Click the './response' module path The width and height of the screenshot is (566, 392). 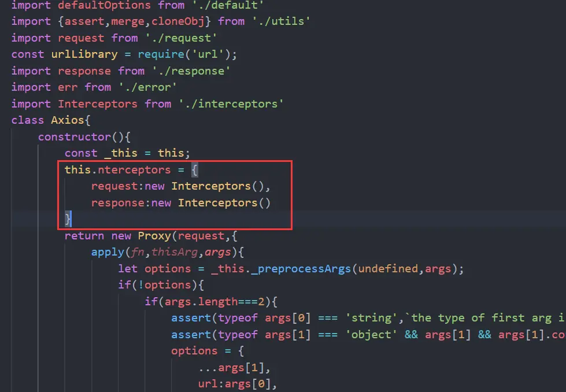point(191,71)
